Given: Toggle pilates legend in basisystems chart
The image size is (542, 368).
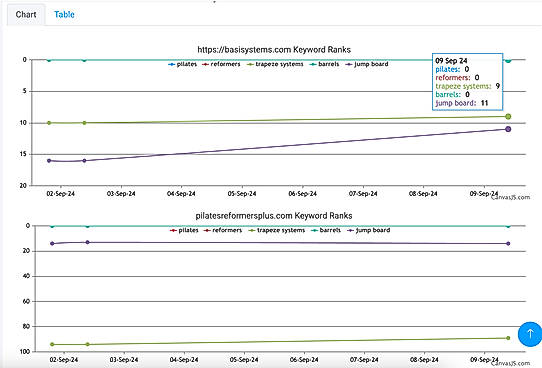Looking at the screenshot, I should 183,64.
